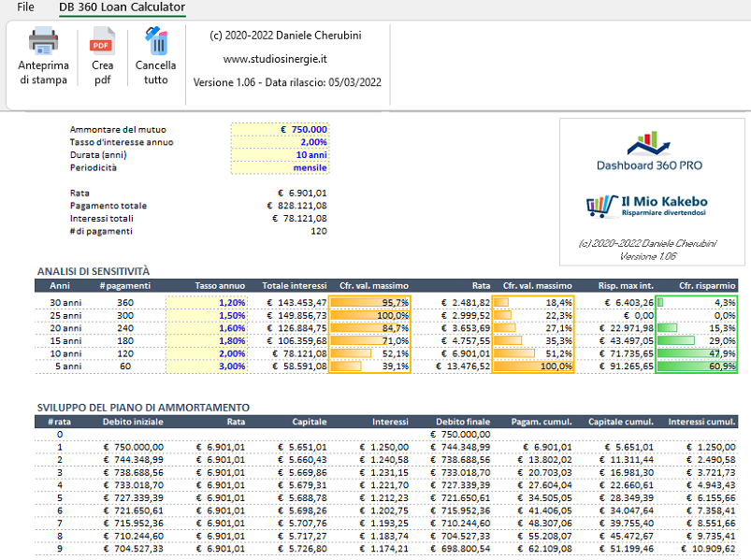751x560 pixels.
Task: Click the ANALISI DI SENSITIVITÀ heading
Action: (94, 271)
